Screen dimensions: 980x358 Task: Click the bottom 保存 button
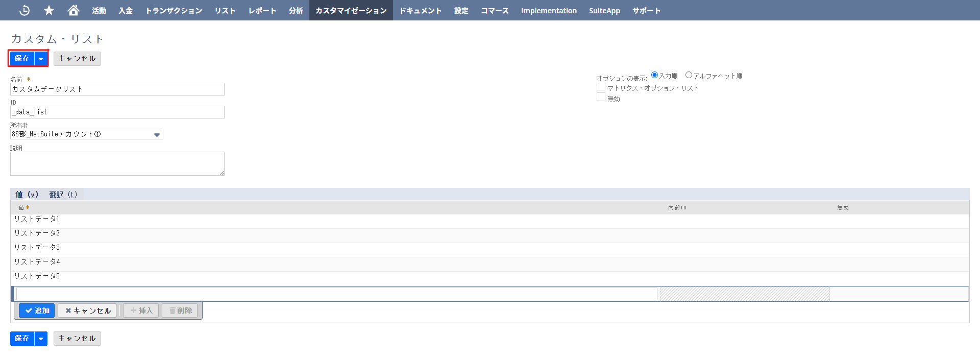(22, 339)
